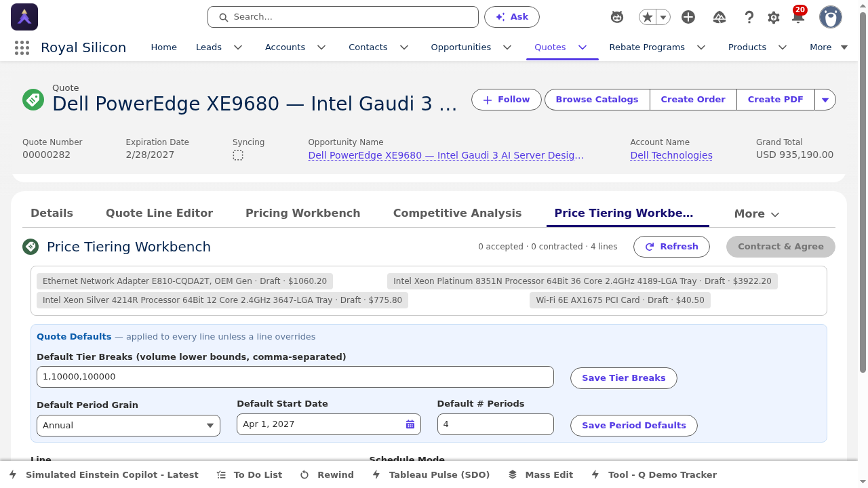This screenshot has height=488, width=868.
Task: Switch to the Pricing Workbench tab
Action: coord(302,213)
